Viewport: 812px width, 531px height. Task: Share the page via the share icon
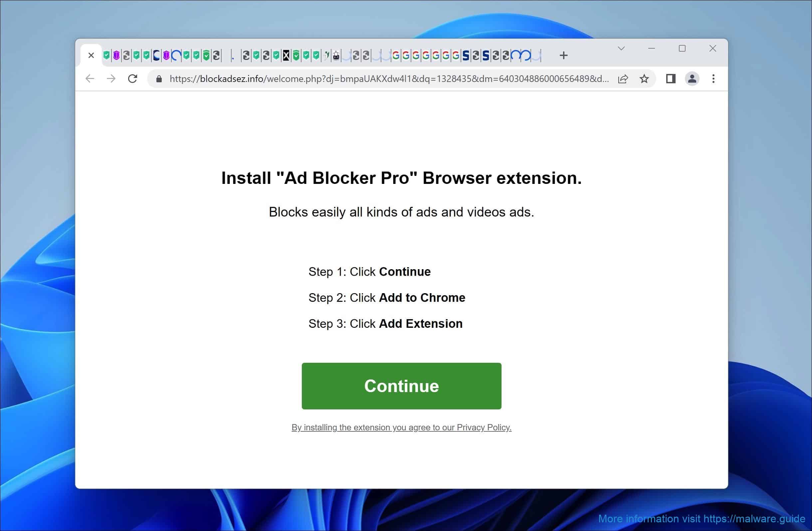pos(623,79)
